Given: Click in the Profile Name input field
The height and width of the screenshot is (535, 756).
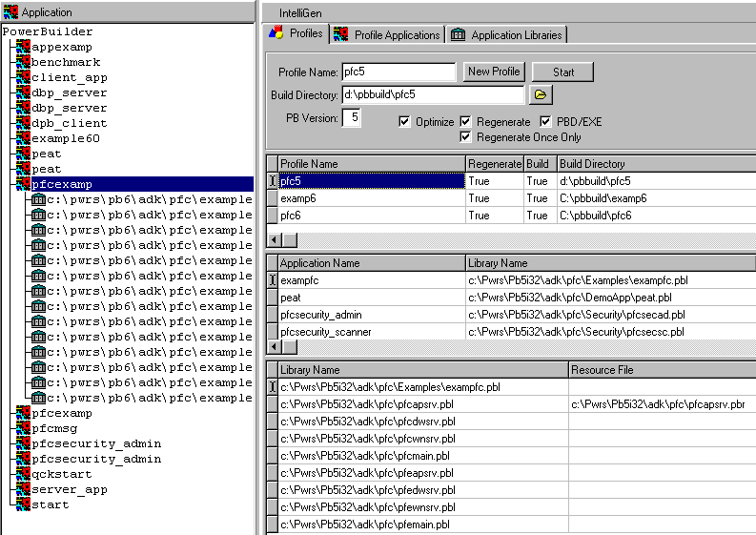Looking at the screenshot, I should coord(398,72).
